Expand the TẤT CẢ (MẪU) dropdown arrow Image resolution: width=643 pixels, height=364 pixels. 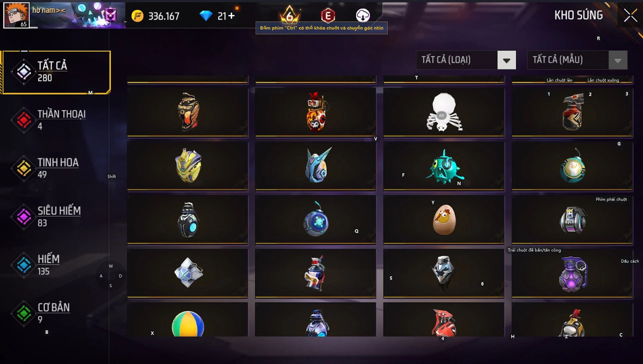(x=618, y=60)
